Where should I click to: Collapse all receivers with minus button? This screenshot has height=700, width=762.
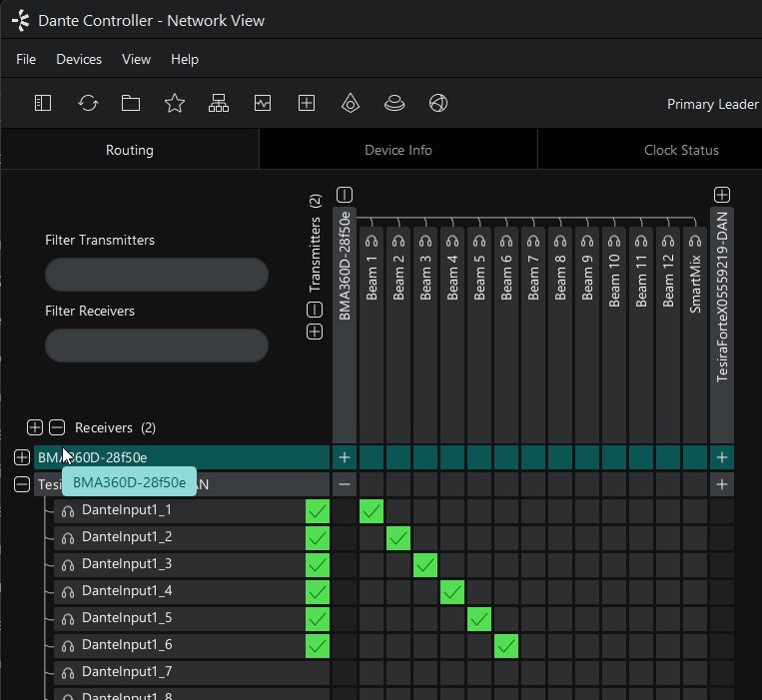tap(57, 427)
